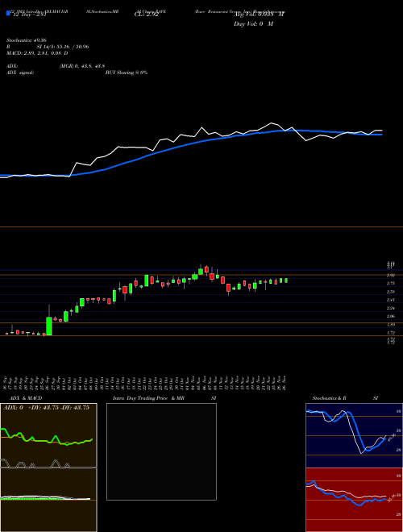This screenshot has width=403, height=532.
Task: Click the blue 12 Day SMA legend square
Action: 8,13
